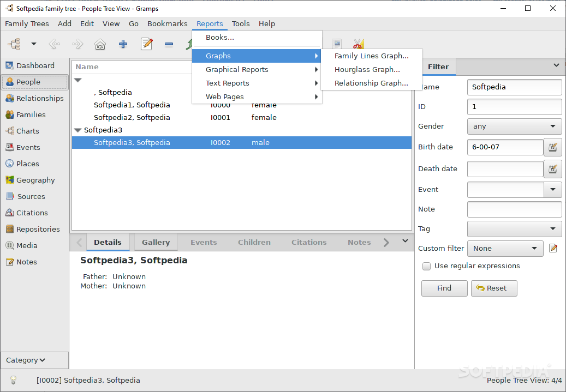Collapse the Softpedia3 surname group
566x392 pixels.
click(x=78, y=130)
